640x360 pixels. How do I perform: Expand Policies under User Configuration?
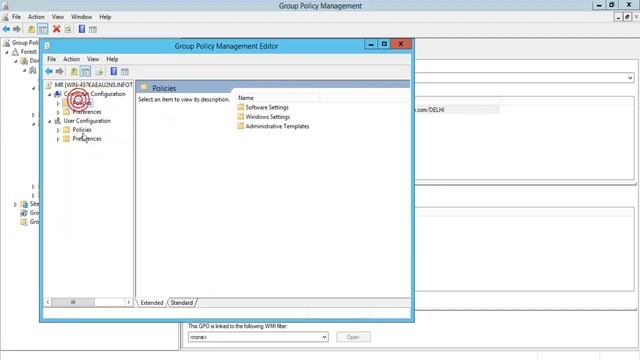click(58, 130)
